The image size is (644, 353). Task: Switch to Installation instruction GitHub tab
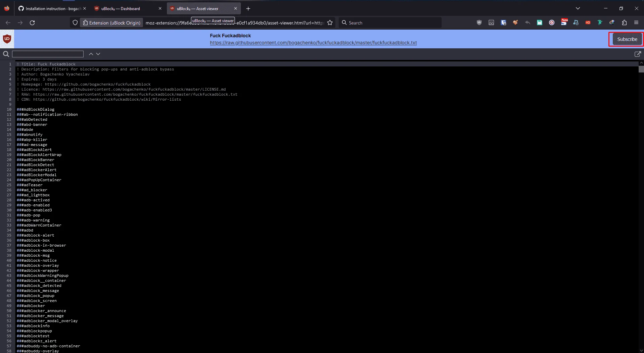(x=50, y=8)
